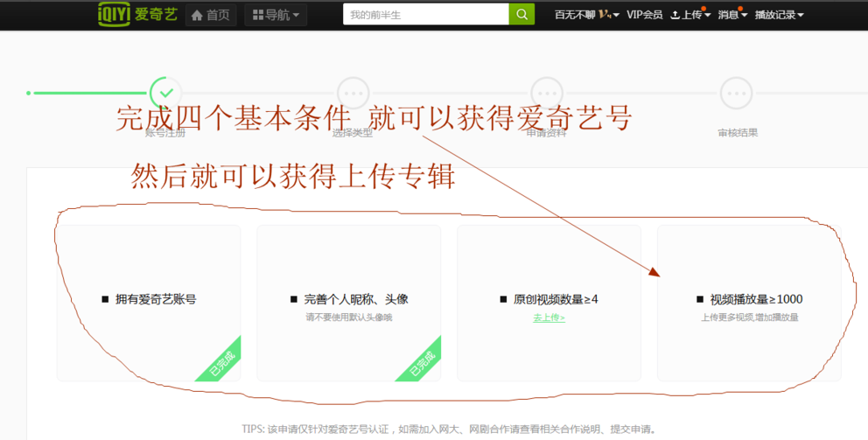868x440 pixels.
Task: Click the completed 账号注册 step checkmark circle
Action: (x=165, y=93)
